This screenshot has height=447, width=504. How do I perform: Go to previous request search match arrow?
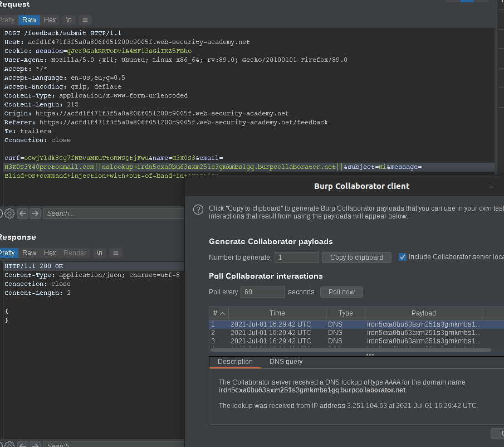[23, 213]
